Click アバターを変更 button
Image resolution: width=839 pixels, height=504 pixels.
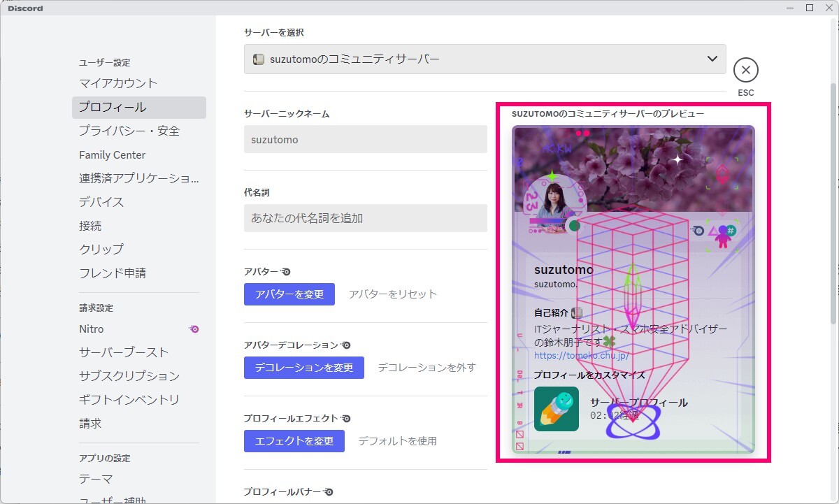tap(289, 294)
